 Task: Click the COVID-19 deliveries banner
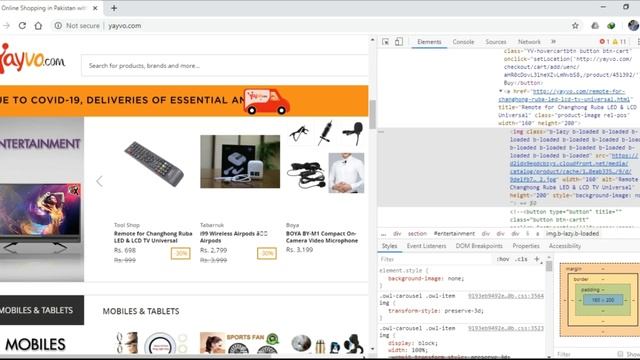(184, 100)
